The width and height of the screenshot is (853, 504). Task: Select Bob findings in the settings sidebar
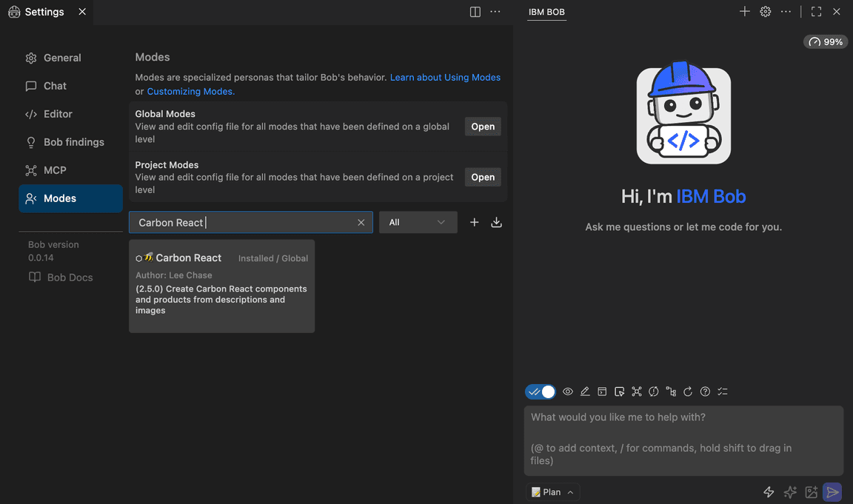tap(68, 141)
